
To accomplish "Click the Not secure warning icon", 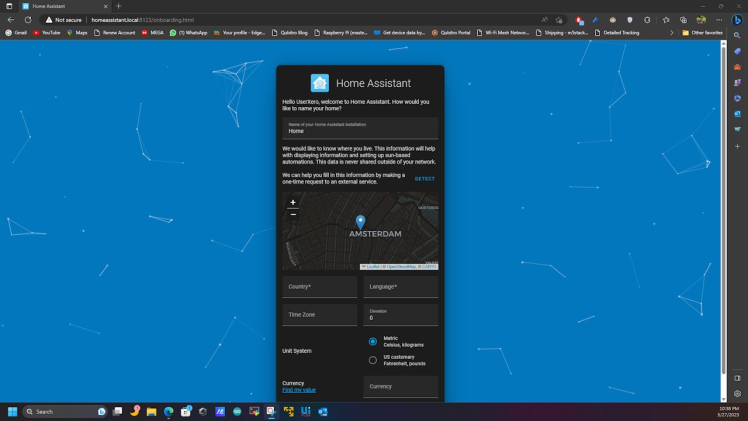I will 49,20.
